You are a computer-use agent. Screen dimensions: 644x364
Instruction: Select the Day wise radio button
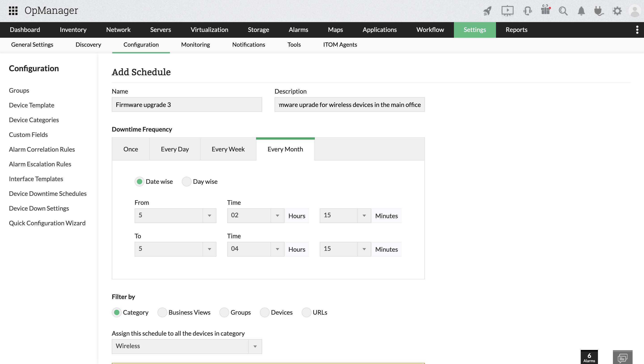click(186, 182)
